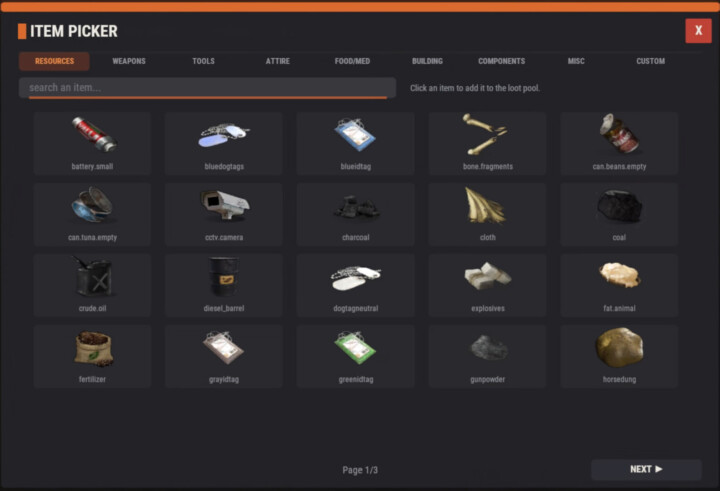Switch to the Weapons tab
The image size is (720, 491).
(129, 61)
